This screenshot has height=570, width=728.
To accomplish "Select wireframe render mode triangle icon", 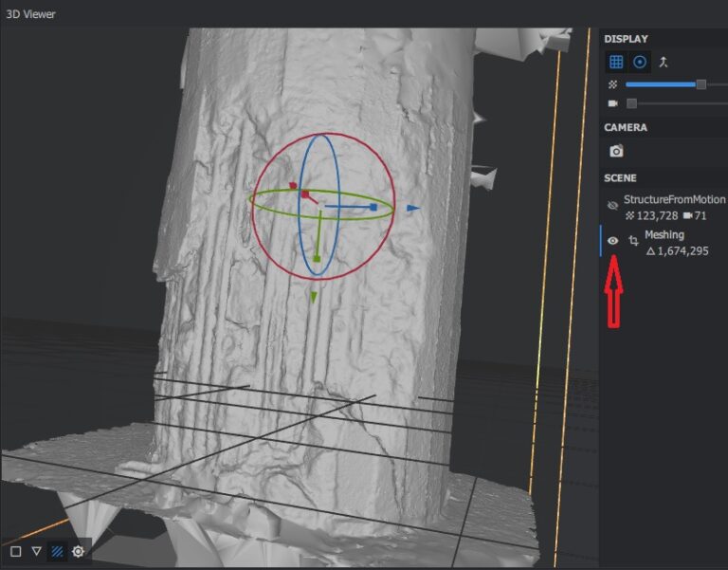I will tap(37, 551).
